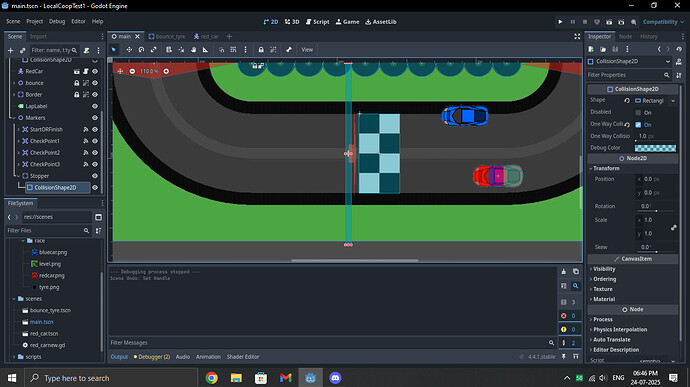This screenshot has height=387, width=690.
Task: Switch to the bounce_tyre scene tab
Action: (x=167, y=37)
